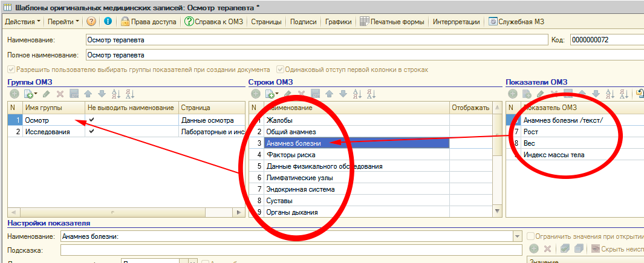Viewport: 644px width, 263px height.
Task: Click the red delete icon in Группы ОМЗ toolbar
Action: [x=60, y=94]
